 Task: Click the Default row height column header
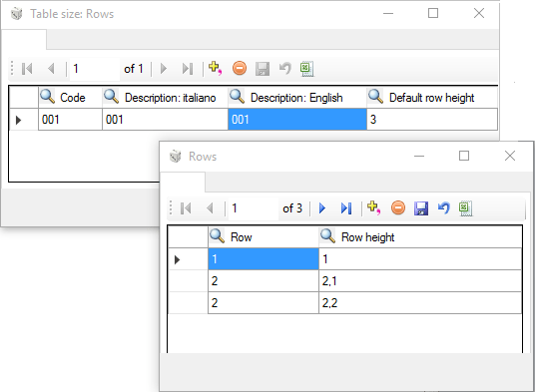[432, 98]
